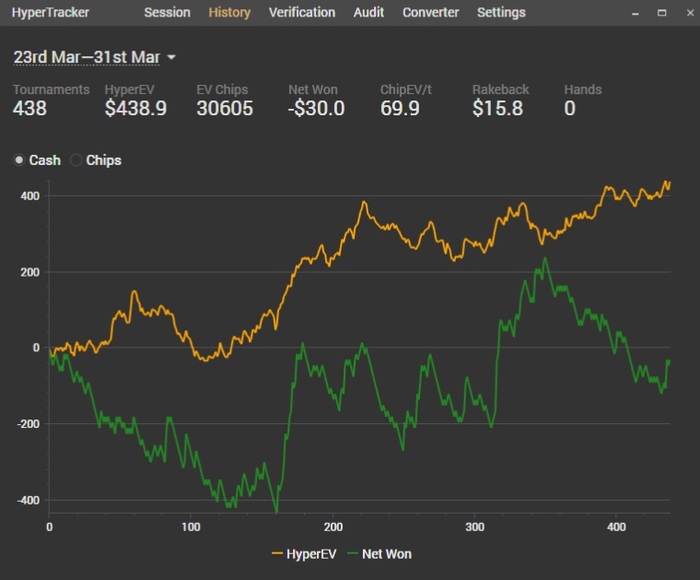Click the orange HyperEV legend swatch
Screen dimensions: 700x580
pos(278,554)
